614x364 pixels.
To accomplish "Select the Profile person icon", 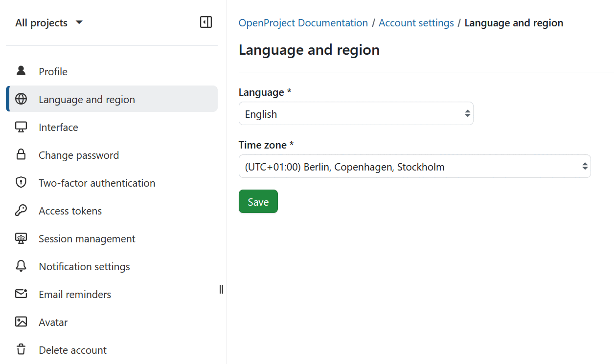I will pos(21,71).
